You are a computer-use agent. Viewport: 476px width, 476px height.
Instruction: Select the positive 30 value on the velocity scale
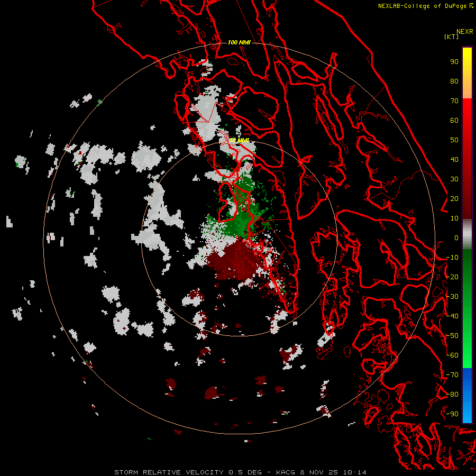pos(454,179)
